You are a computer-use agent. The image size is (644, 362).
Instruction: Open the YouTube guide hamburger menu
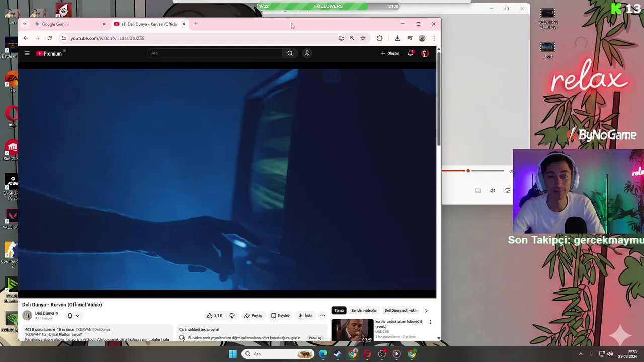(27, 53)
